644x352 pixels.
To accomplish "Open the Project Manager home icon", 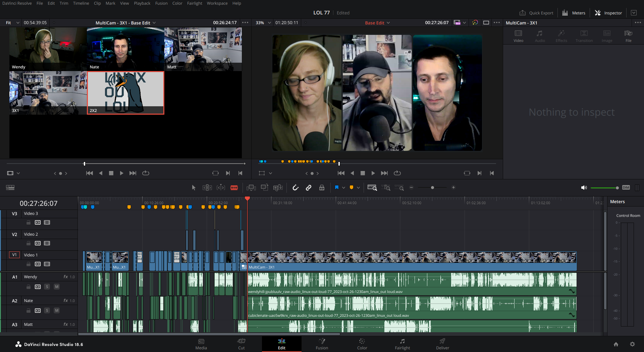I will pos(616,344).
